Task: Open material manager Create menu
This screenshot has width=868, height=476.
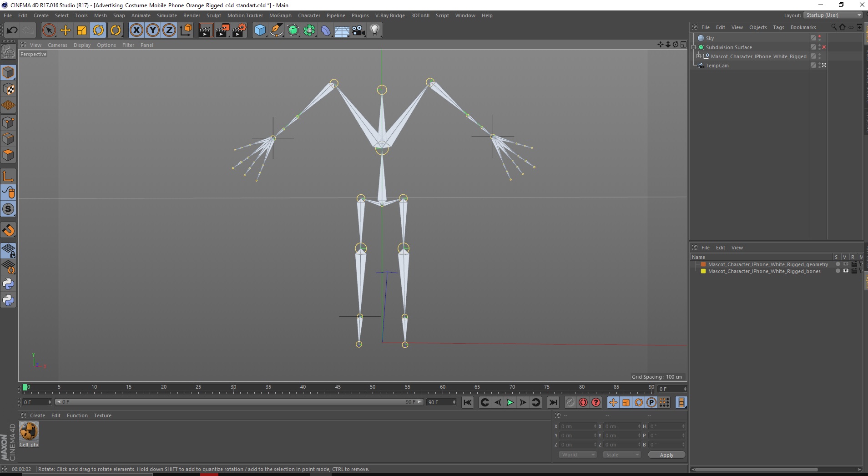Action: (37, 415)
